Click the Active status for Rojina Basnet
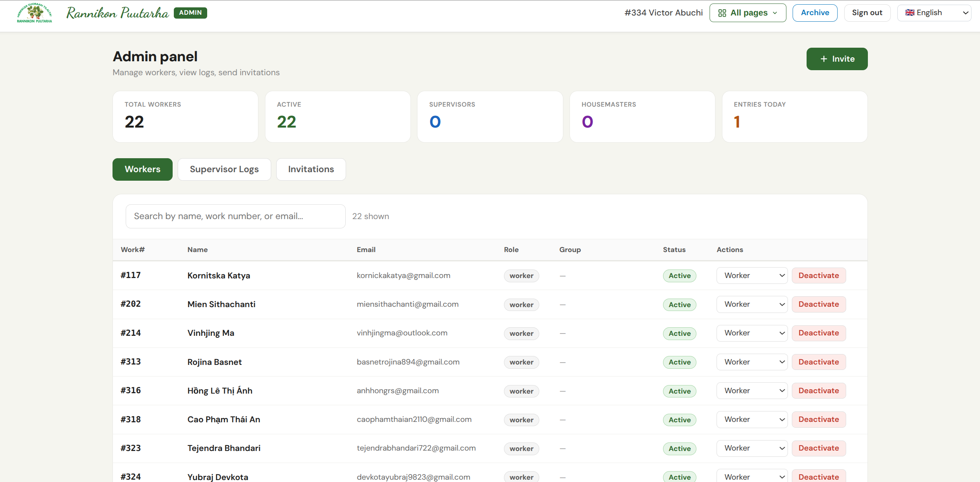980x482 pixels. point(679,362)
